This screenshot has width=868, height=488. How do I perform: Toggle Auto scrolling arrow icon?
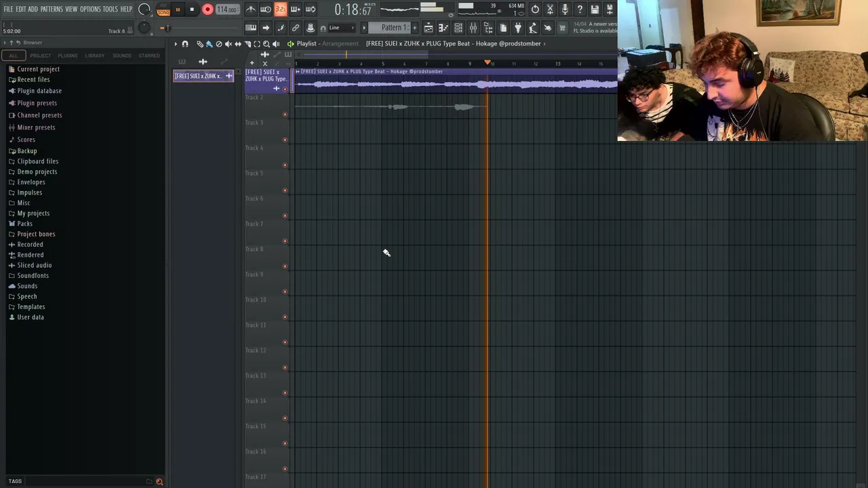pos(266,28)
